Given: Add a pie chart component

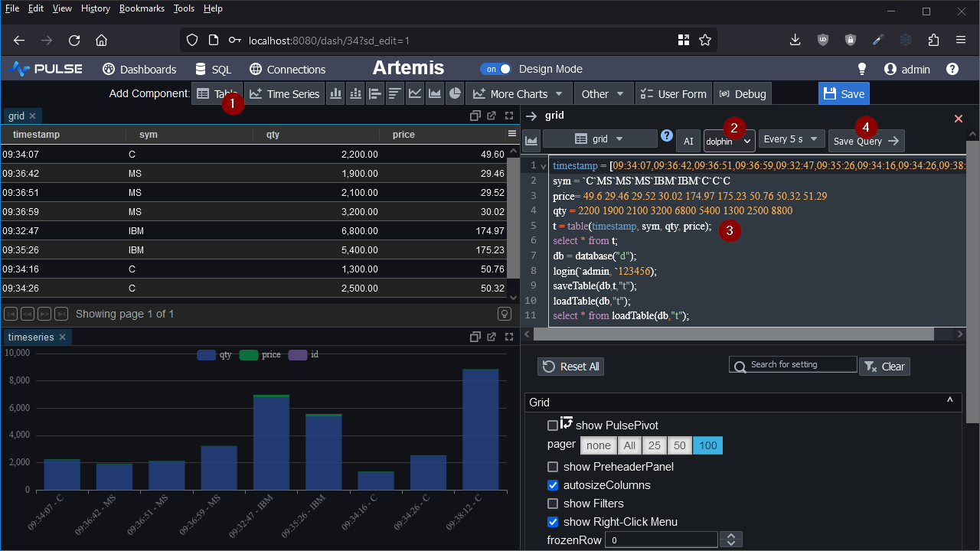Looking at the screenshot, I should tap(455, 93).
